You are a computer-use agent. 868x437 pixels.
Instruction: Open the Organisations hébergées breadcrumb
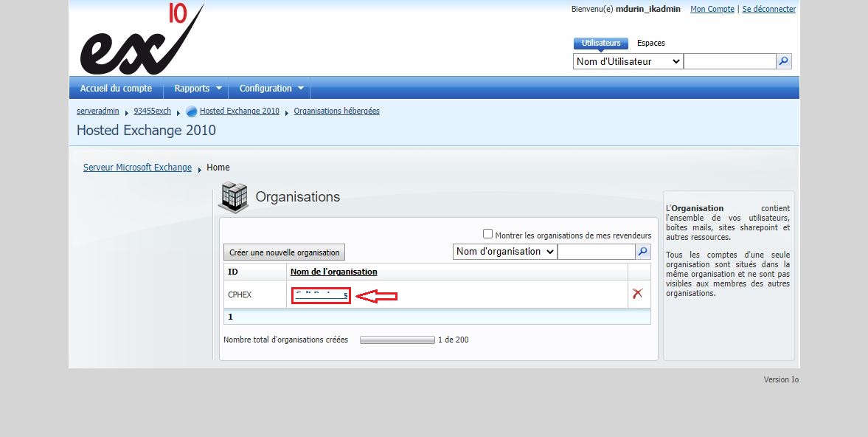point(336,111)
